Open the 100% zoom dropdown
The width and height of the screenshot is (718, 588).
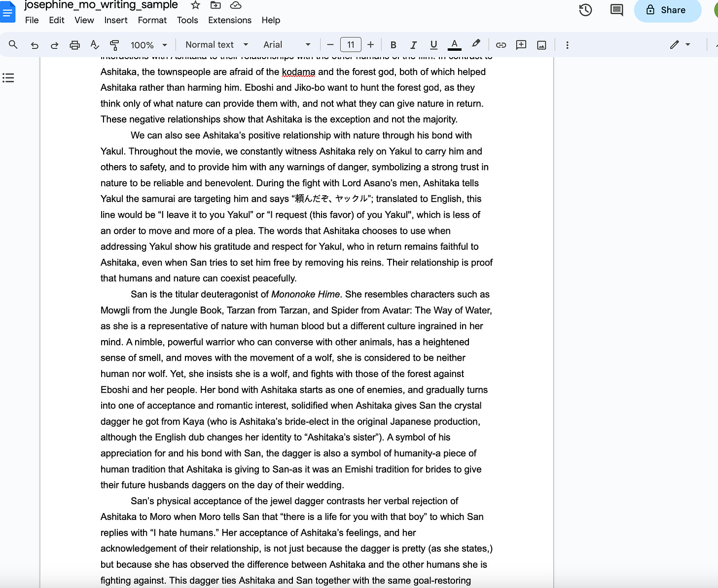[x=148, y=45]
